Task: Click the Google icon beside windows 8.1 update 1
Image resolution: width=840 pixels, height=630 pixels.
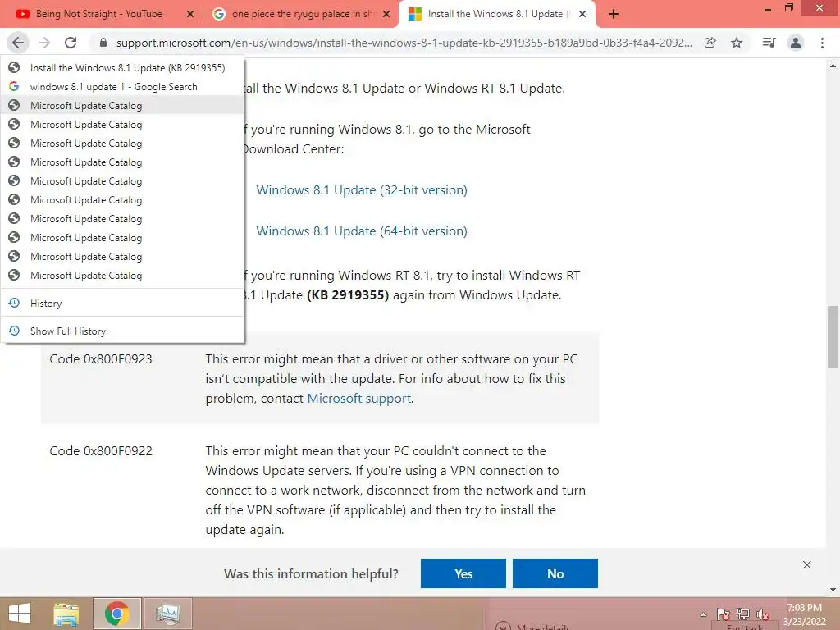Action: pos(14,87)
